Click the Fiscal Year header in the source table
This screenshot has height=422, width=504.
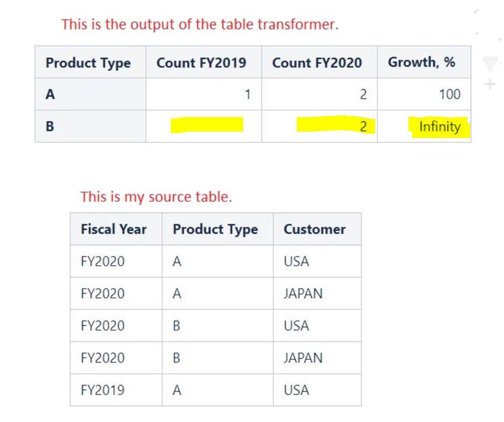(116, 229)
